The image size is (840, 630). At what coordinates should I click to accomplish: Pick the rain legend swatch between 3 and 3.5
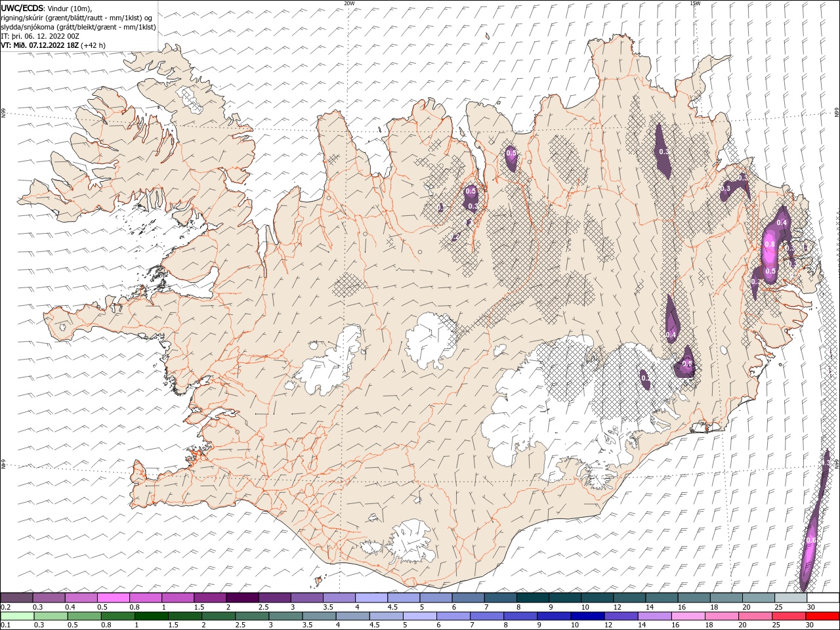[x=285, y=616]
